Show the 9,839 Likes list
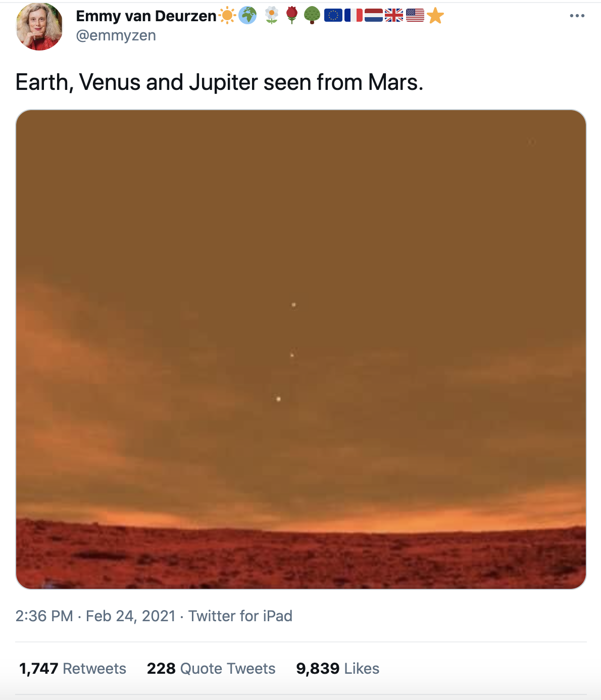This screenshot has width=601, height=700. pos(337,669)
